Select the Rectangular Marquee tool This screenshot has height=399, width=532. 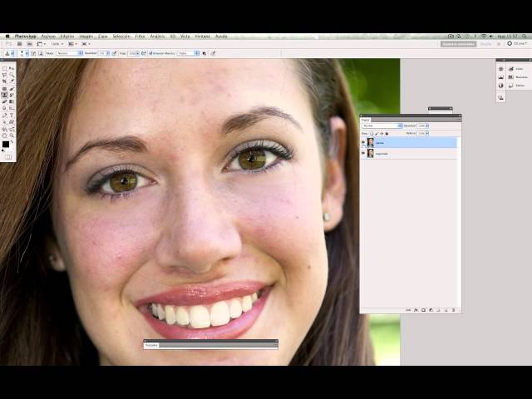(4, 68)
